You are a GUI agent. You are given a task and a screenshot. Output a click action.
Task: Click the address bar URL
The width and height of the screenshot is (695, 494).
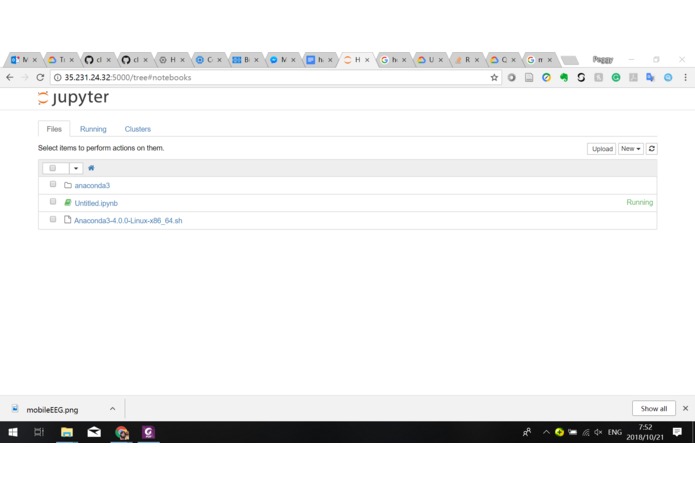128,78
